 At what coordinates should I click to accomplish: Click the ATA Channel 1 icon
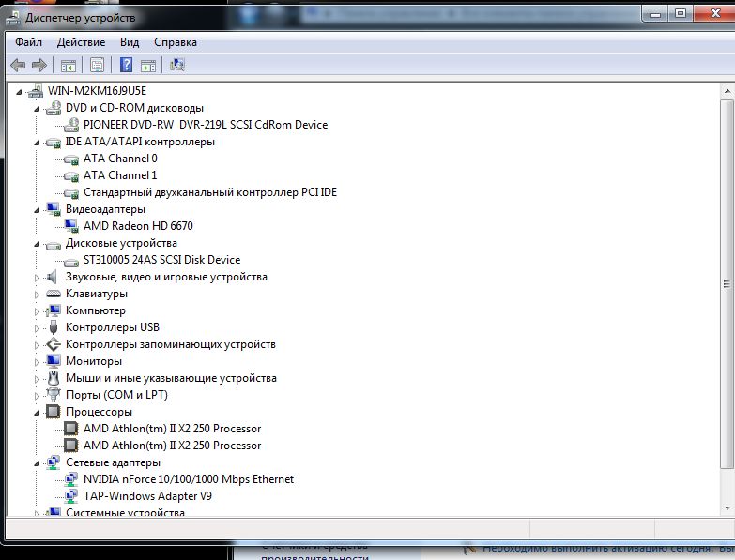pyautogui.click(x=71, y=176)
